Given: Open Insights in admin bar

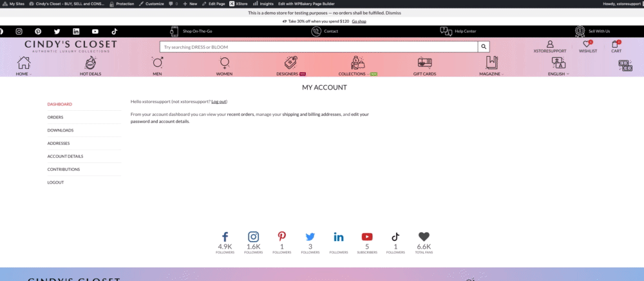Looking at the screenshot, I should click(x=263, y=4).
